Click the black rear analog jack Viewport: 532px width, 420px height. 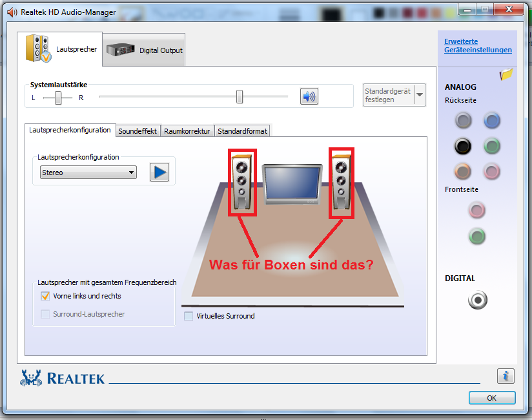463,146
